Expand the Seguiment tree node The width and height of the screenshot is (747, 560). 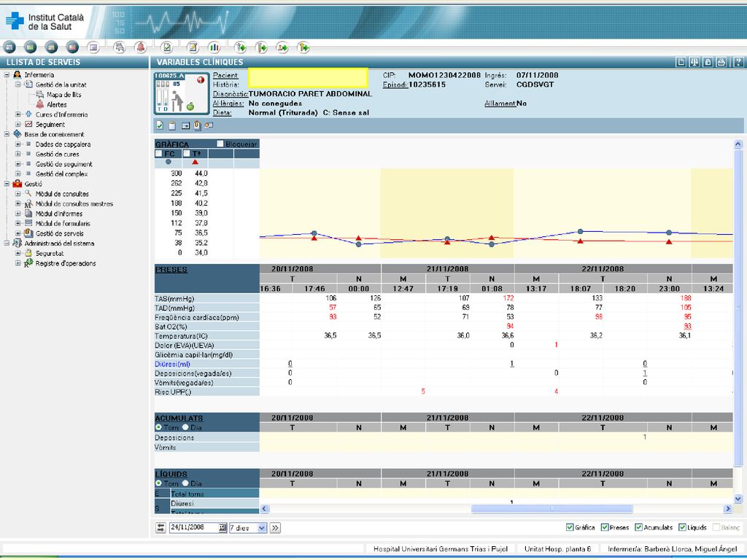(18, 124)
